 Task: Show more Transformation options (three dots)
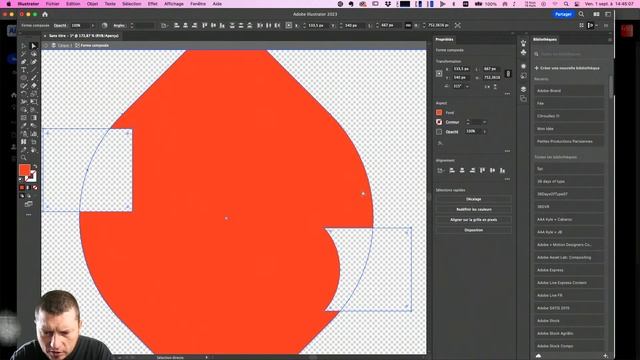(507, 93)
